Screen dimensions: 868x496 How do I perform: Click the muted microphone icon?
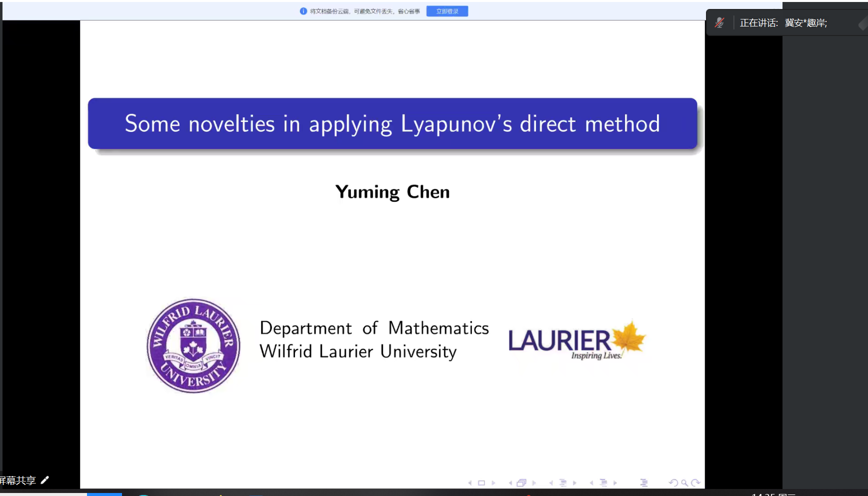click(x=719, y=23)
